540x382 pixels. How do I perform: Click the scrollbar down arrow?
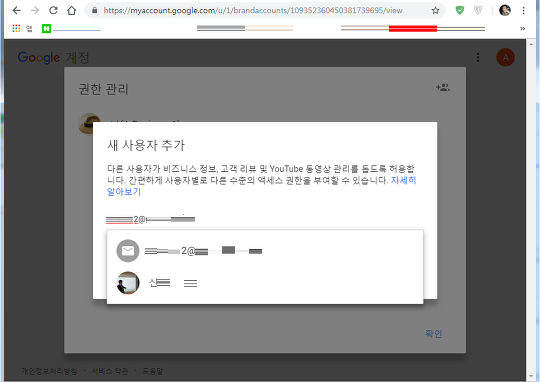530,376
